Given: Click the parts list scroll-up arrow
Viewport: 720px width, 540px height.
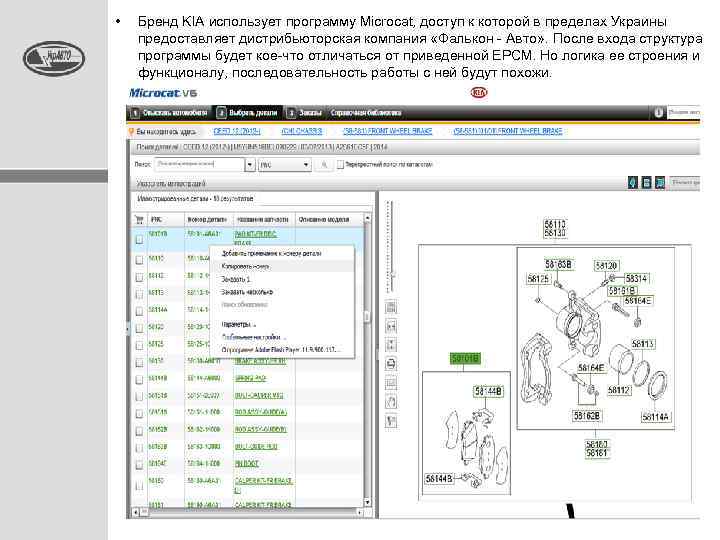Looking at the screenshot, I should 367,217.
